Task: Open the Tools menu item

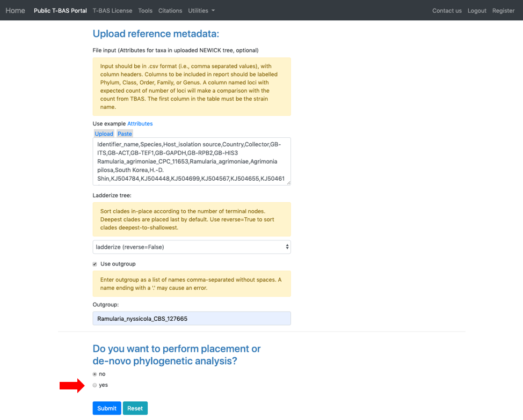Action: click(145, 11)
